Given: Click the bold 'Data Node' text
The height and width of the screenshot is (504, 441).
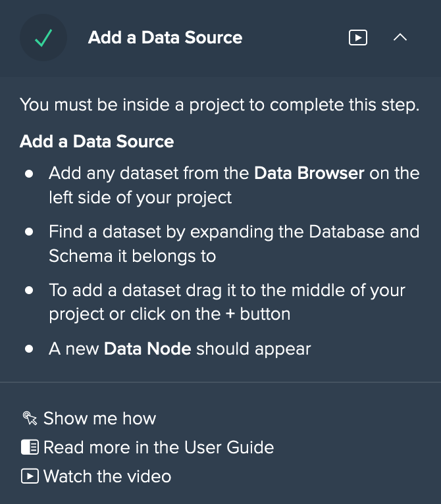Looking at the screenshot, I should point(147,349).
